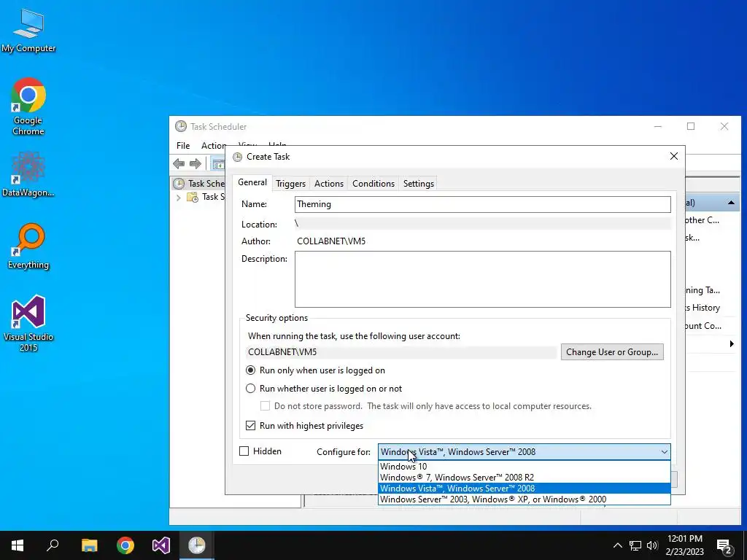Expand the Actions pane submenu arrow
The height and width of the screenshot is (560, 747).
point(732,344)
